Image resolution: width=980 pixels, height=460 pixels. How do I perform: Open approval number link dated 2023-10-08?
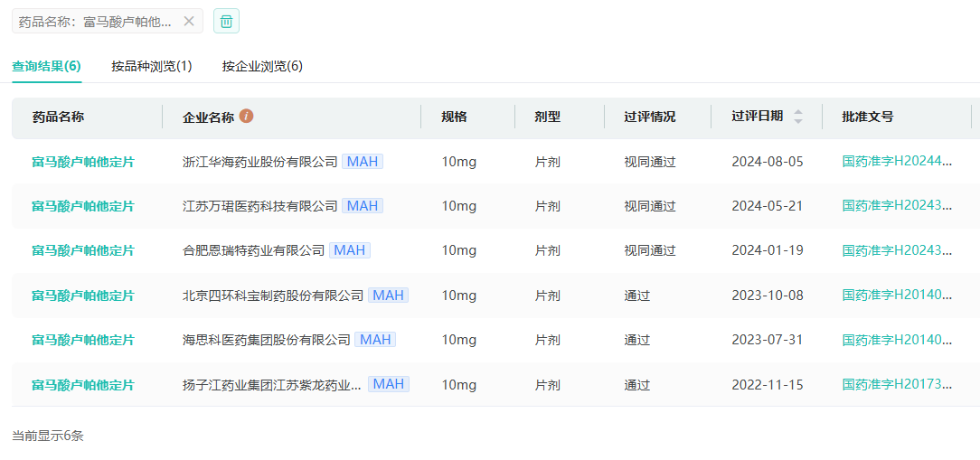click(x=897, y=296)
